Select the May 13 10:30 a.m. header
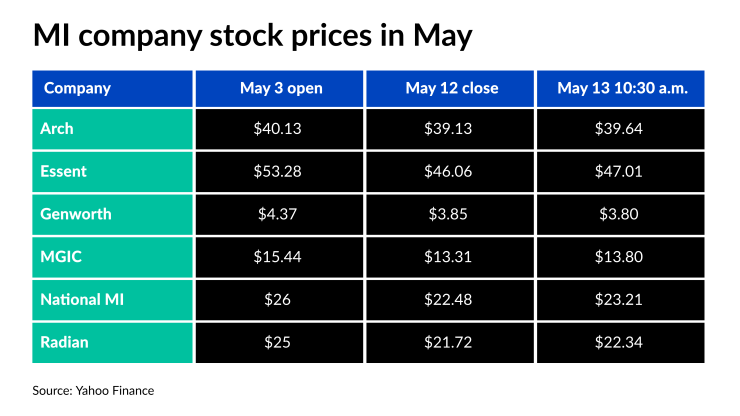Screen dimensions: 740x416 point(623,88)
